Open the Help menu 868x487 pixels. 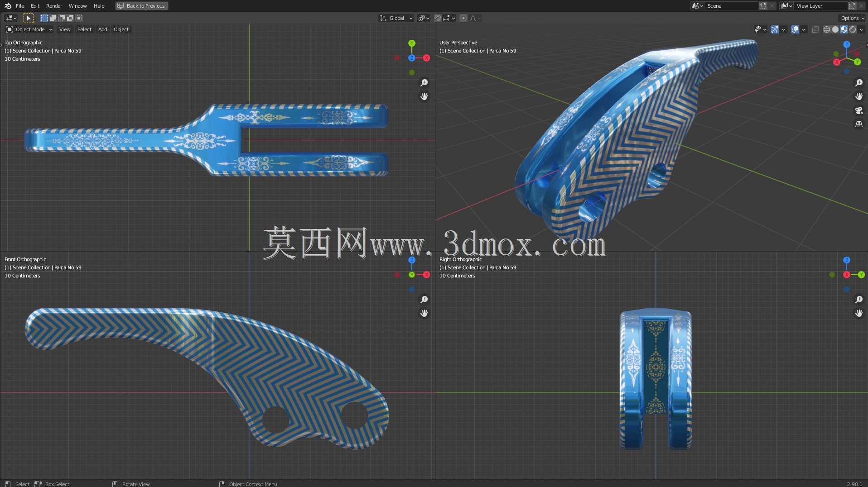[99, 6]
